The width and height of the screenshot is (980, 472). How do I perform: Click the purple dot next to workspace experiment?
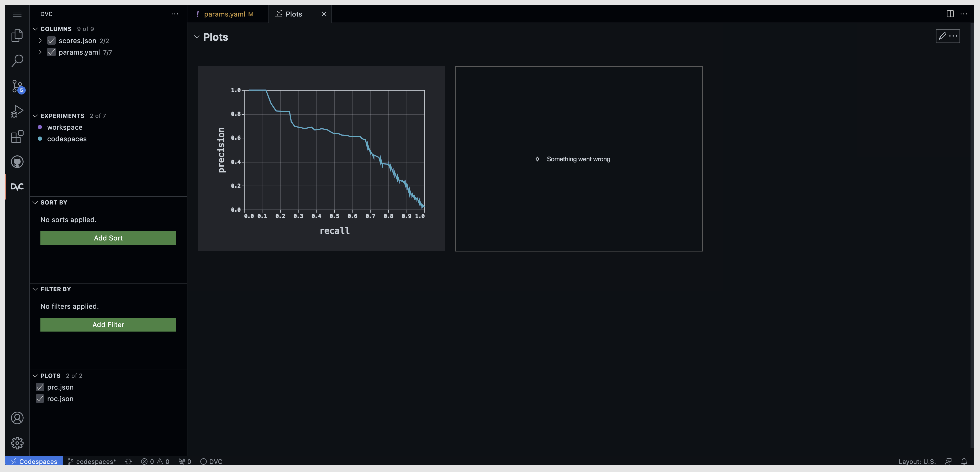(x=40, y=127)
